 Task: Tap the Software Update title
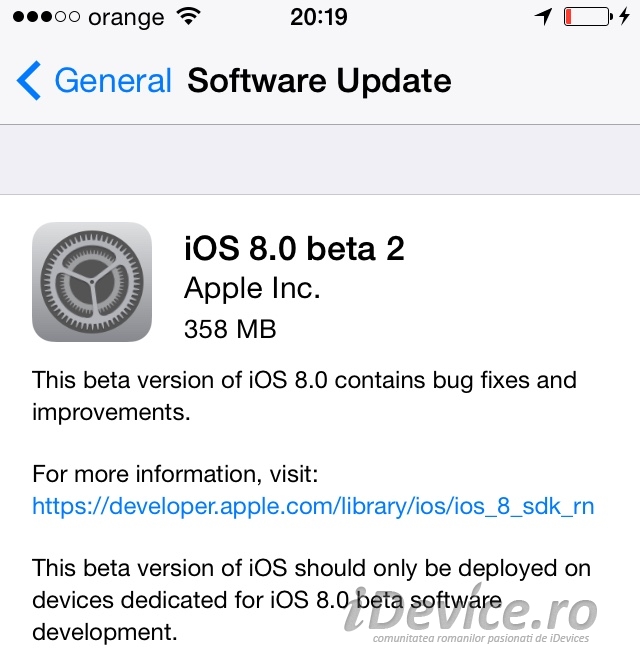click(x=319, y=80)
